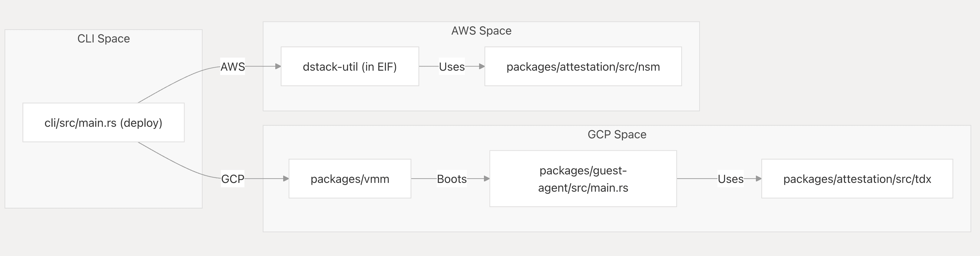Click the GCP edge label
Image resolution: width=980 pixels, height=256 pixels.
click(x=233, y=179)
